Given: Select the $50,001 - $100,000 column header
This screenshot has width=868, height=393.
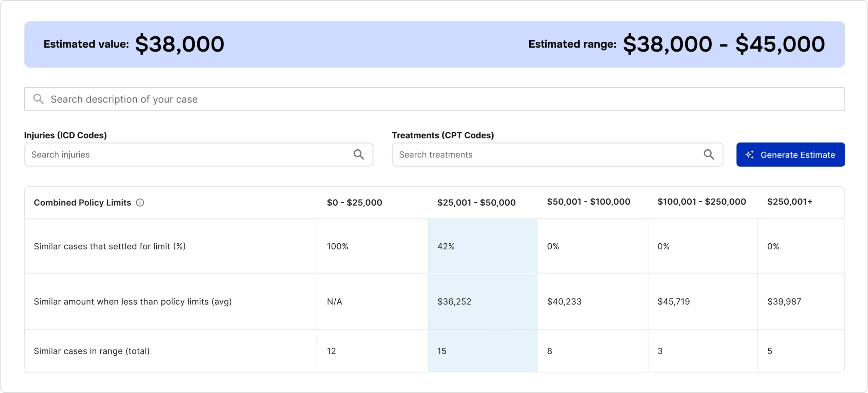Looking at the screenshot, I should click(588, 202).
